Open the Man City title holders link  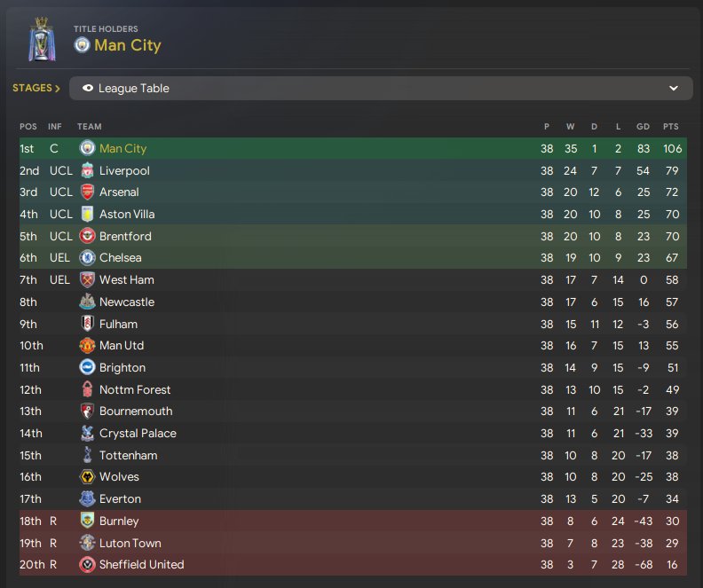[x=130, y=45]
